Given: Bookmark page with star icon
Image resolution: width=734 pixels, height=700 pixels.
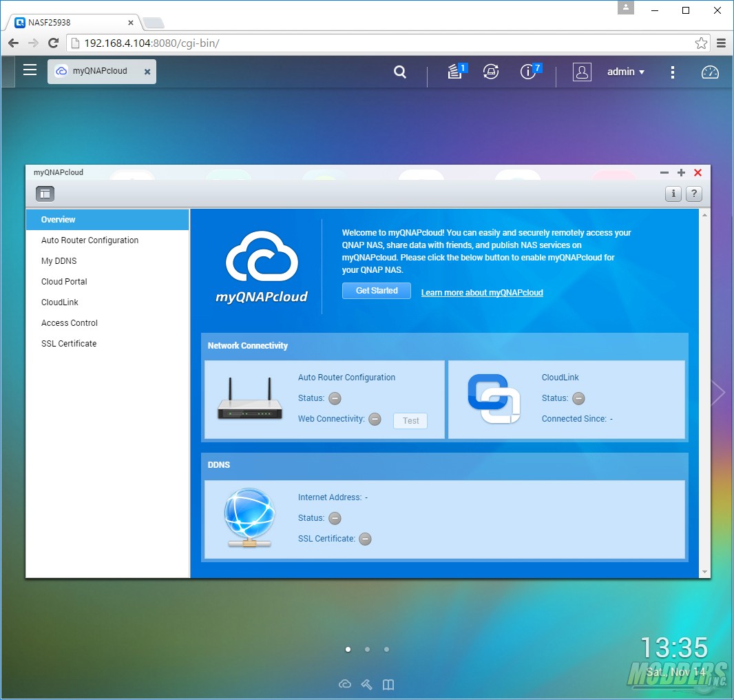Looking at the screenshot, I should (x=701, y=43).
